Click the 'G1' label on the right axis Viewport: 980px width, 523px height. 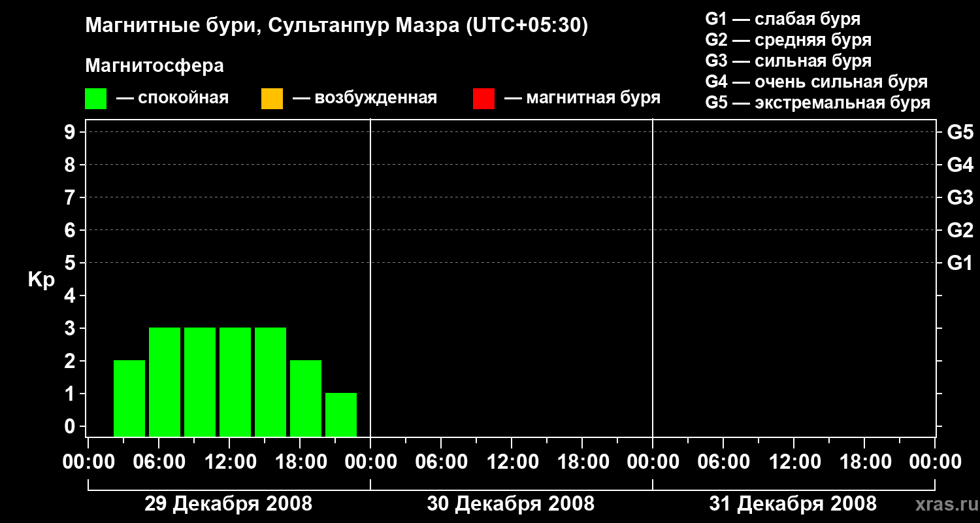960,263
